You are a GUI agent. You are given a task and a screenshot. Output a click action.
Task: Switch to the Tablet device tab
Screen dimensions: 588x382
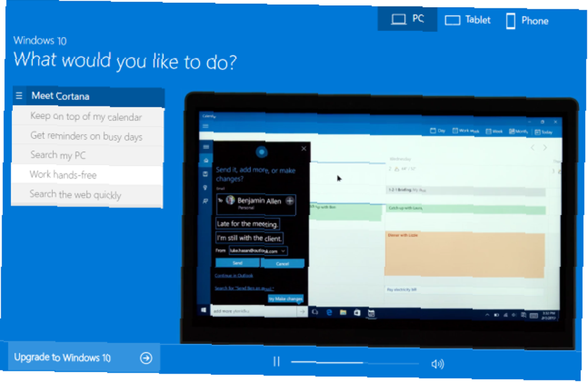click(x=467, y=20)
